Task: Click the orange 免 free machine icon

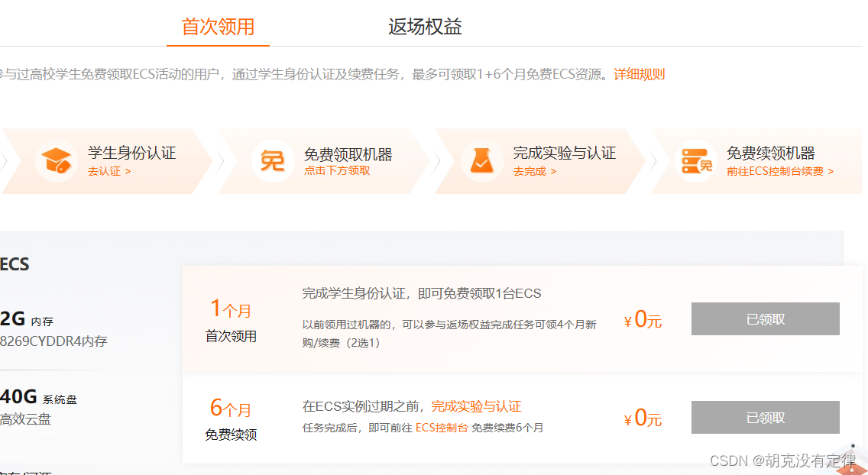Action: (272, 161)
